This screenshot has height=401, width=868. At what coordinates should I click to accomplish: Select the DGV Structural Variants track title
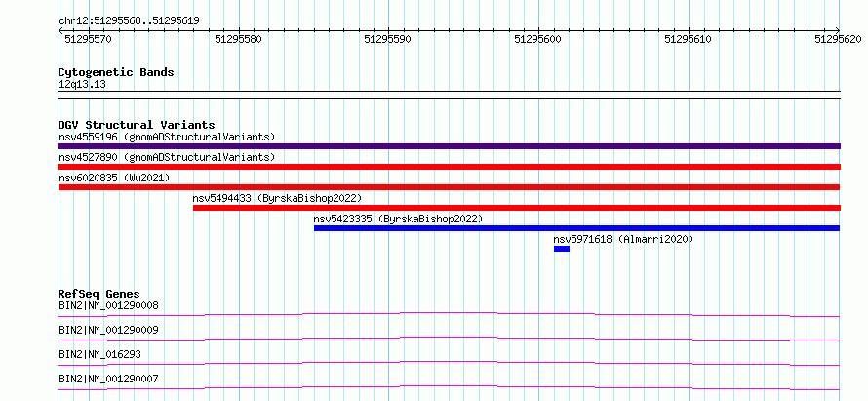click(137, 125)
